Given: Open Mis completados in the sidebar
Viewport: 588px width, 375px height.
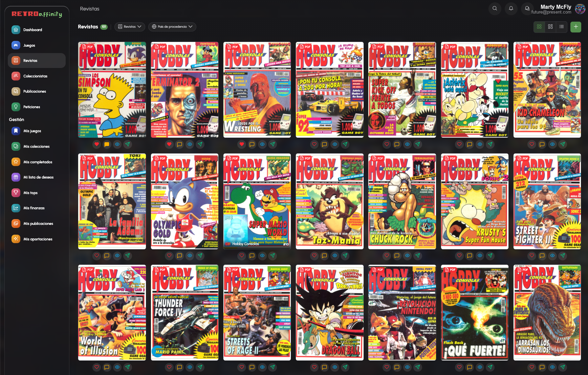Looking at the screenshot, I should pyautogui.click(x=37, y=162).
